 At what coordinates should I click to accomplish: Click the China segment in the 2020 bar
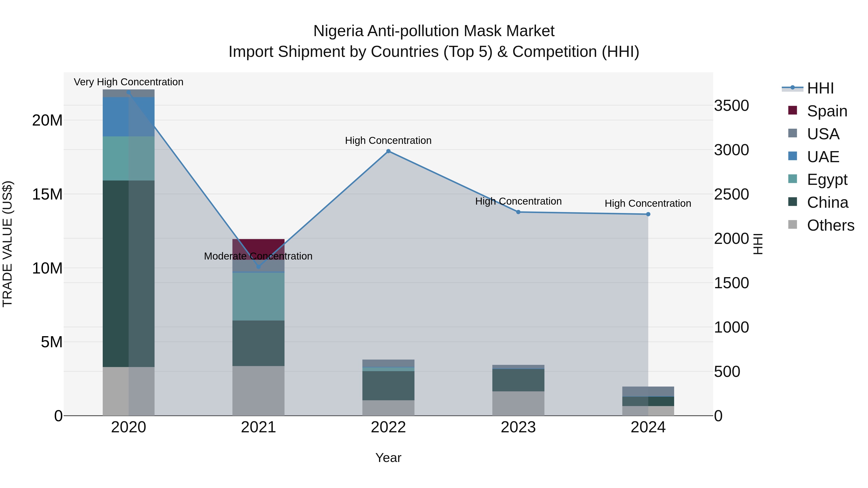[x=128, y=274]
